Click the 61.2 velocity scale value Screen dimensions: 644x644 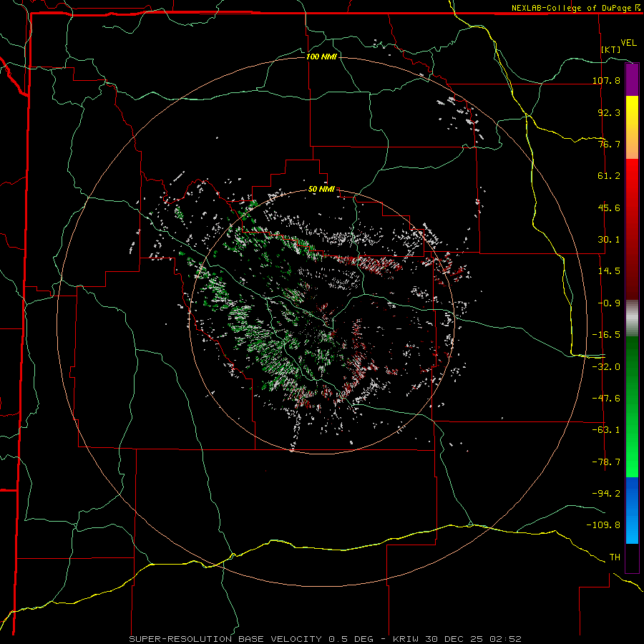[609, 176]
